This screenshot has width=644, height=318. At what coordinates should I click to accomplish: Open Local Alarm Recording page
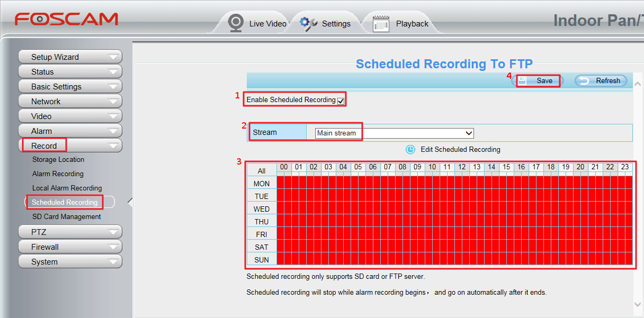67,188
